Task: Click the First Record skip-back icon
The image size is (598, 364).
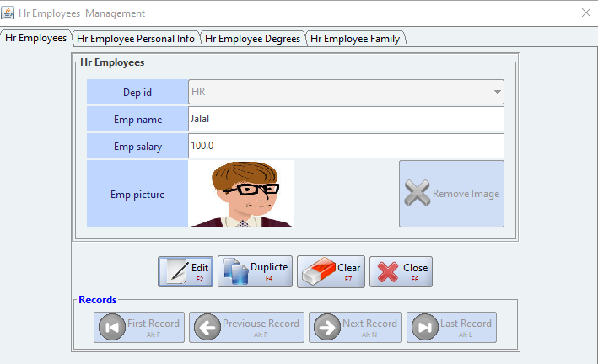Action: pos(110,327)
